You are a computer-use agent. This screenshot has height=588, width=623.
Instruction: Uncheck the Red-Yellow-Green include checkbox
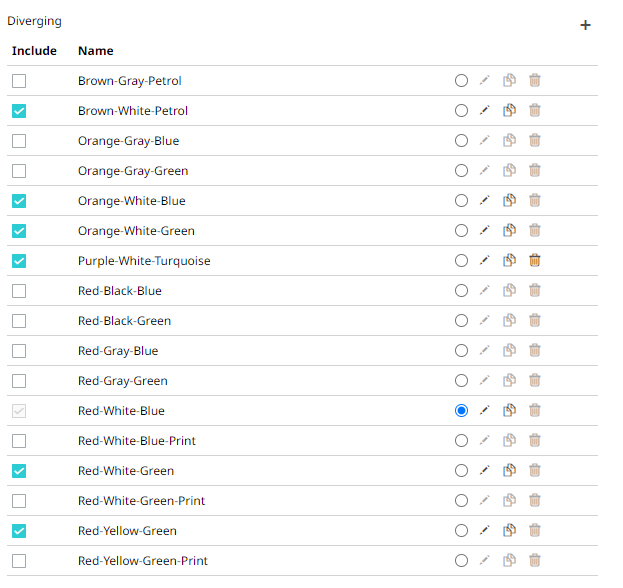point(19,531)
